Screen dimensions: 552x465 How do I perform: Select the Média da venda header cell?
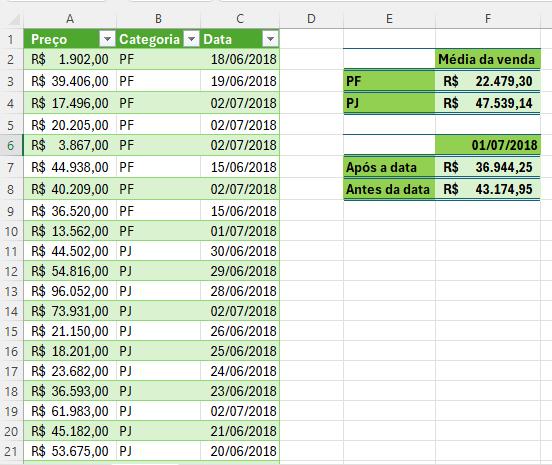(488, 59)
